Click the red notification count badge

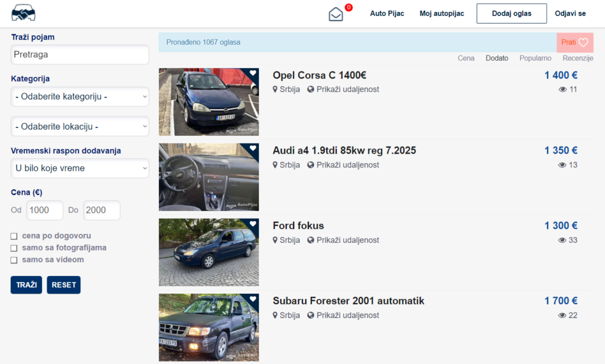tap(349, 7)
